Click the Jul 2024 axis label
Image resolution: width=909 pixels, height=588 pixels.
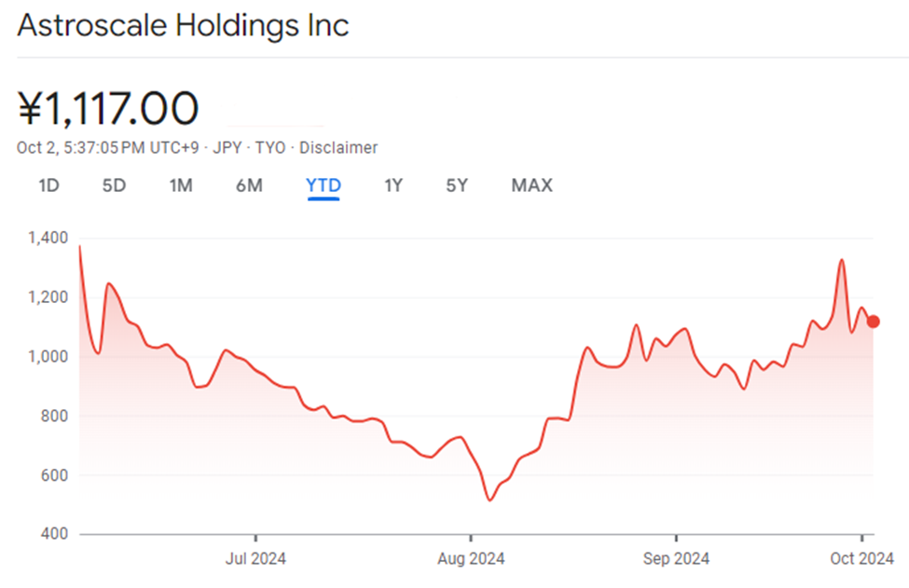point(255,559)
